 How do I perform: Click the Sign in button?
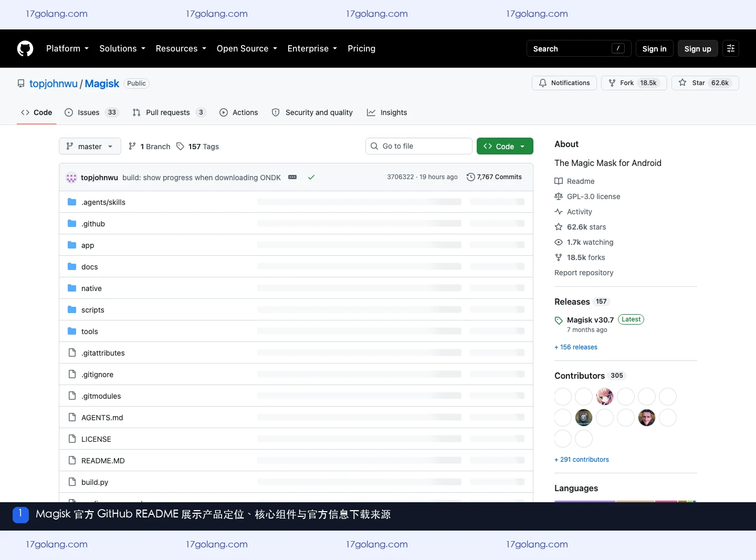pyautogui.click(x=654, y=48)
